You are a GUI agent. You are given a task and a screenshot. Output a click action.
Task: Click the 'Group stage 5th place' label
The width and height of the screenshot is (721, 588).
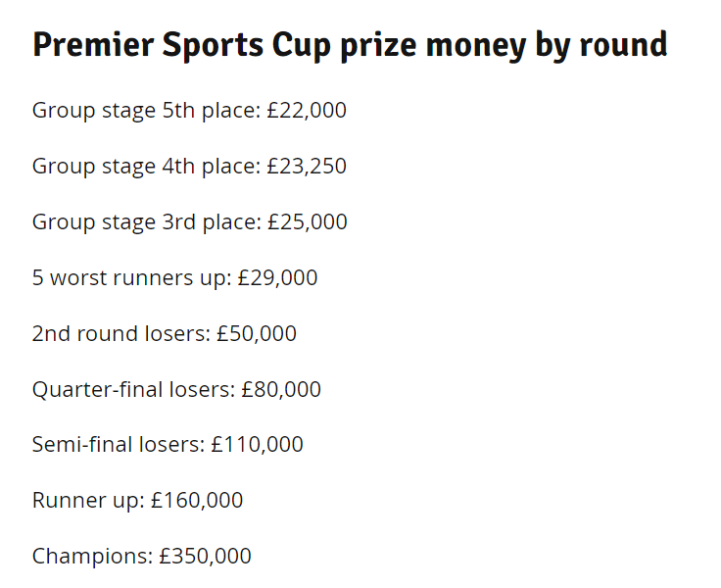click(x=146, y=111)
